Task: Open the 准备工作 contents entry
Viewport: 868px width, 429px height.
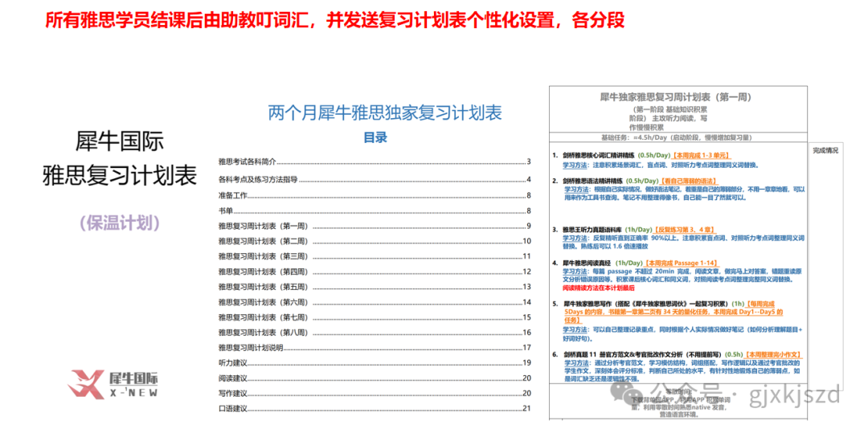Action: tap(375, 195)
